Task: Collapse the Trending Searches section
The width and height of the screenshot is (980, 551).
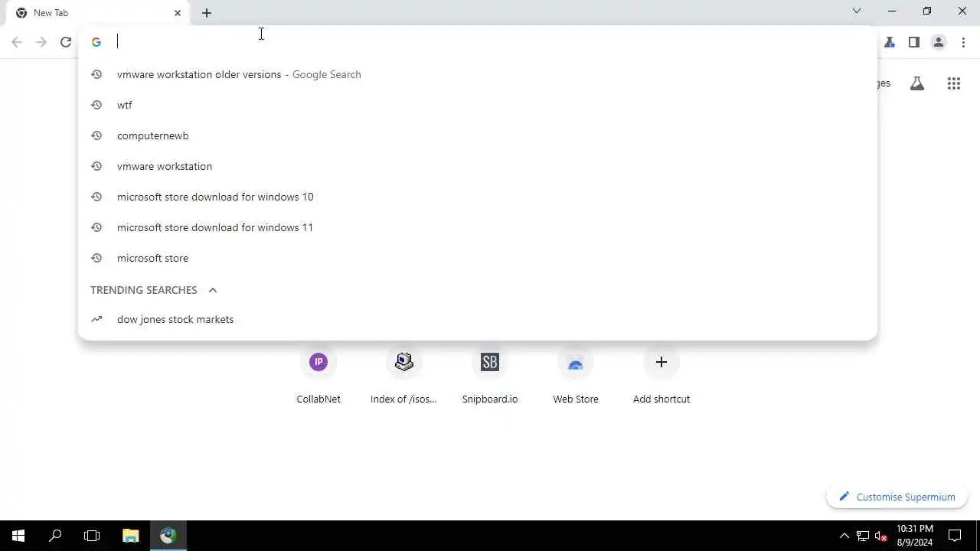Action: (x=213, y=290)
